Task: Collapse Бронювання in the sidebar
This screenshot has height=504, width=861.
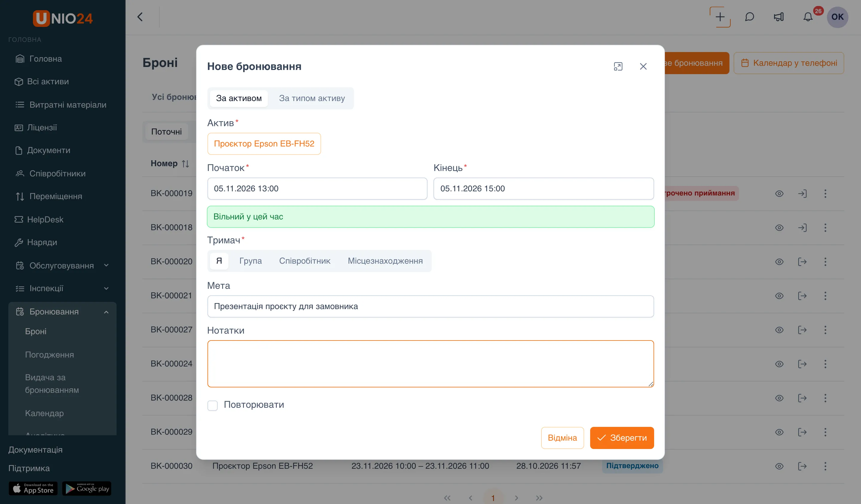Action: tap(63, 311)
